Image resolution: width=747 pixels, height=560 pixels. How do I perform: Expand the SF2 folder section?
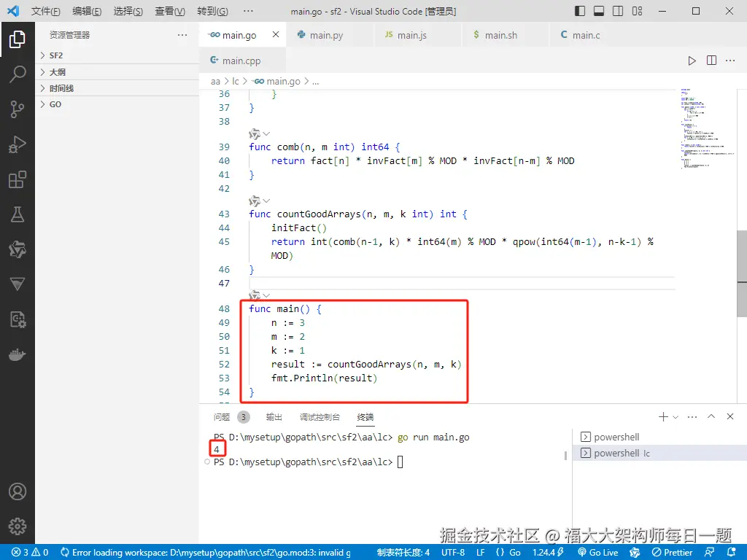[x=117, y=55]
